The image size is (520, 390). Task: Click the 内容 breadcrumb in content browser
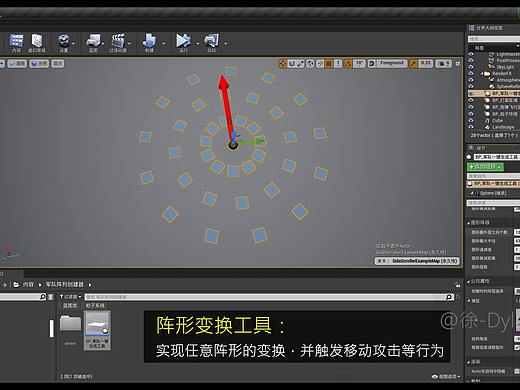[28, 285]
